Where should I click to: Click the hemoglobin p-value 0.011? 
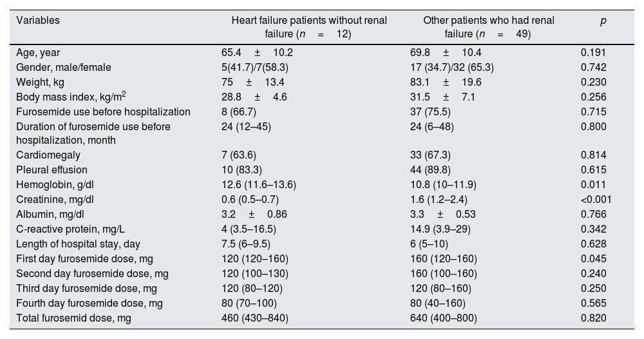(x=593, y=185)
